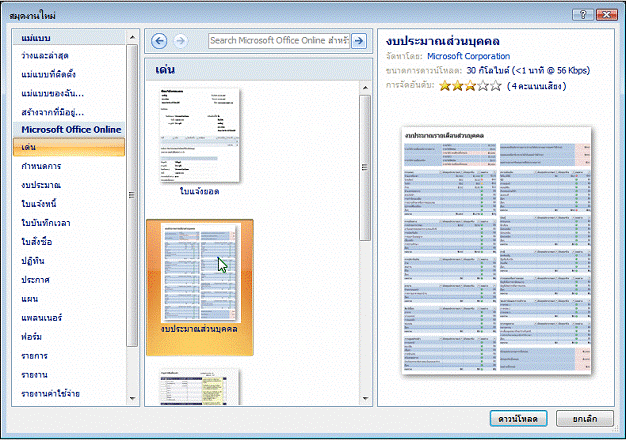Type in Search Microsoft Office Online field
Image resolution: width=626 pixels, height=440 pixels.
(x=279, y=41)
